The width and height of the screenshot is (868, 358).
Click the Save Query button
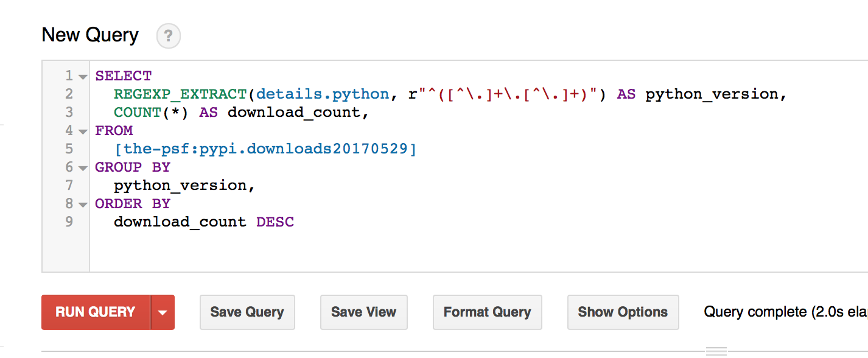coord(247,312)
